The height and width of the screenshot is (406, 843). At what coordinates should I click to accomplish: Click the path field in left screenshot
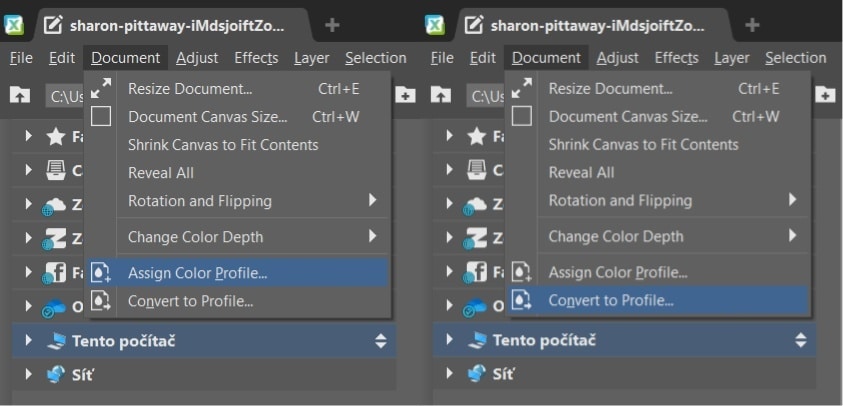(65, 96)
